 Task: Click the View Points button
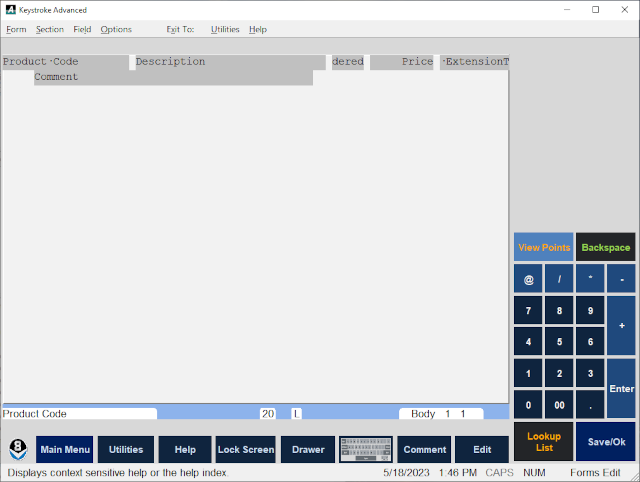[544, 247]
